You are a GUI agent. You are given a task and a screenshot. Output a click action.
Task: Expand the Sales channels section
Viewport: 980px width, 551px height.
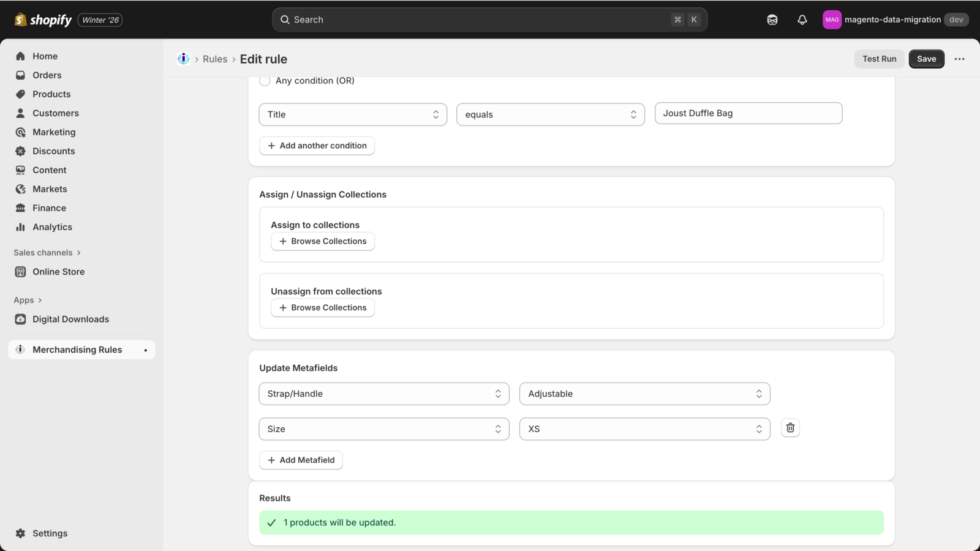tap(47, 253)
